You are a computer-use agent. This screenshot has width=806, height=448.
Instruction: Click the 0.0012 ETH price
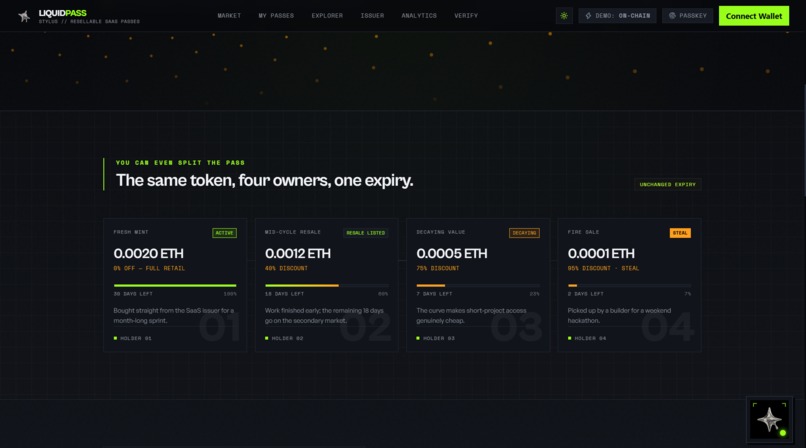click(298, 253)
